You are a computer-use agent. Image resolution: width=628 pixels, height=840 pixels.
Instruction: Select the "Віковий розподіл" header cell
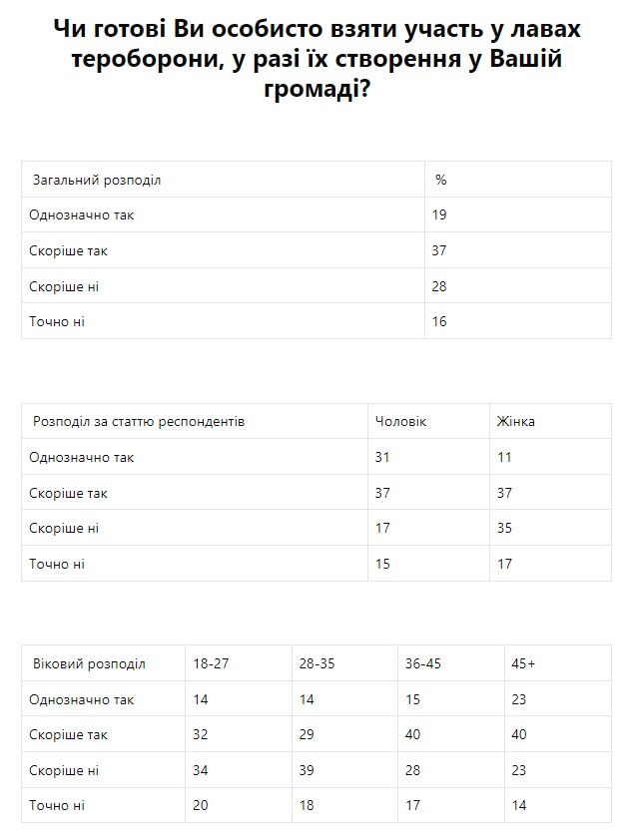[x=89, y=663]
